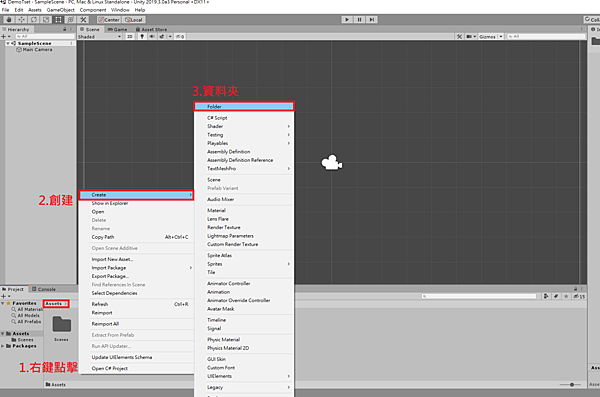Screen dimensions: 600x397
Task: Open the Window menu
Action: 120,10
